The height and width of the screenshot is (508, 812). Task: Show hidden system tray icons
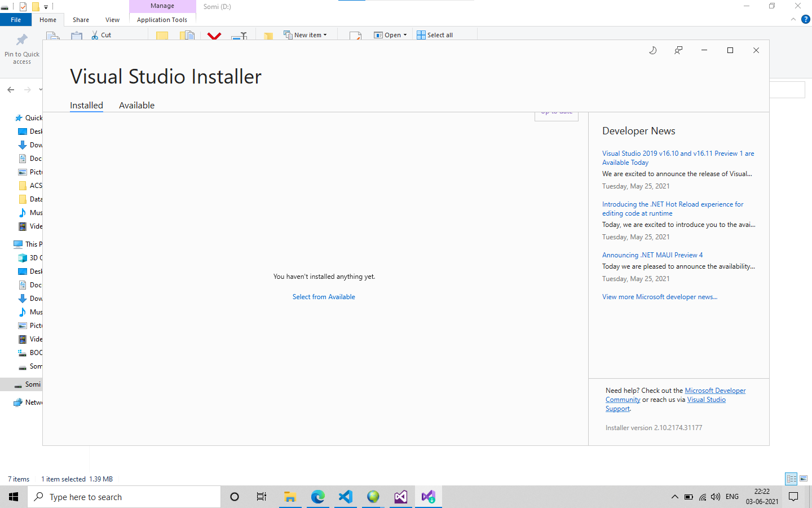[x=674, y=497]
